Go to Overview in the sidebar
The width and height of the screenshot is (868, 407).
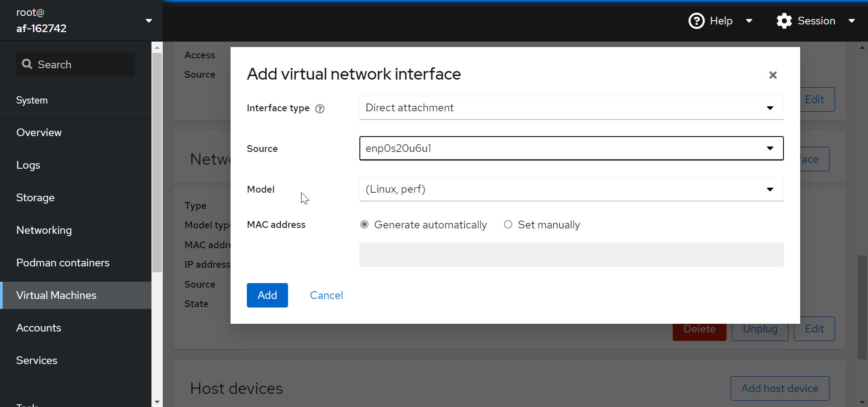coord(75,133)
